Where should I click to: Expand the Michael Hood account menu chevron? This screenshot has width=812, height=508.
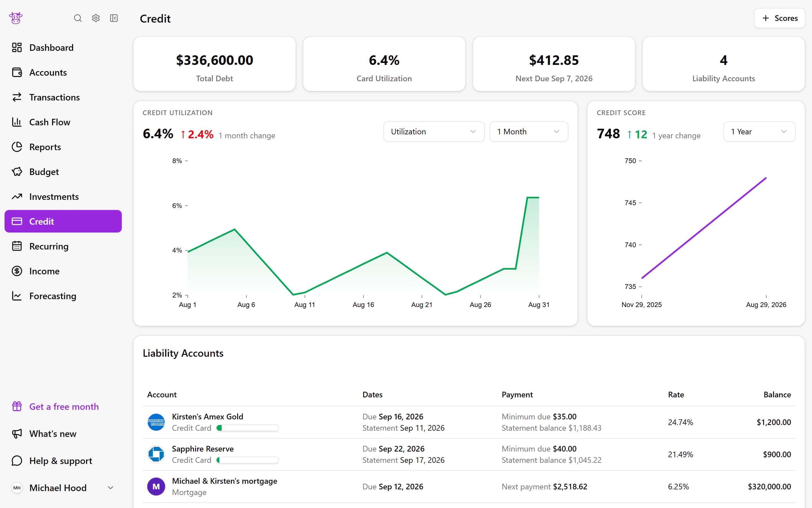pyautogui.click(x=111, y=488)
